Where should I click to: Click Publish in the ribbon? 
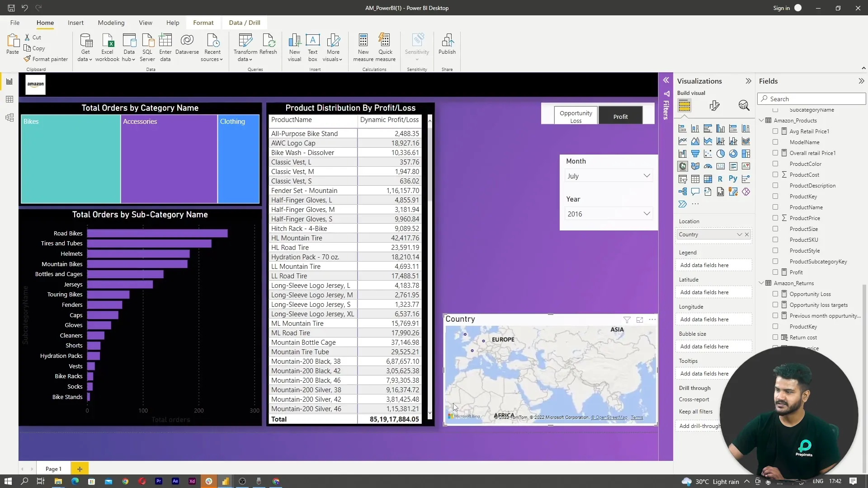pos(447,45)
